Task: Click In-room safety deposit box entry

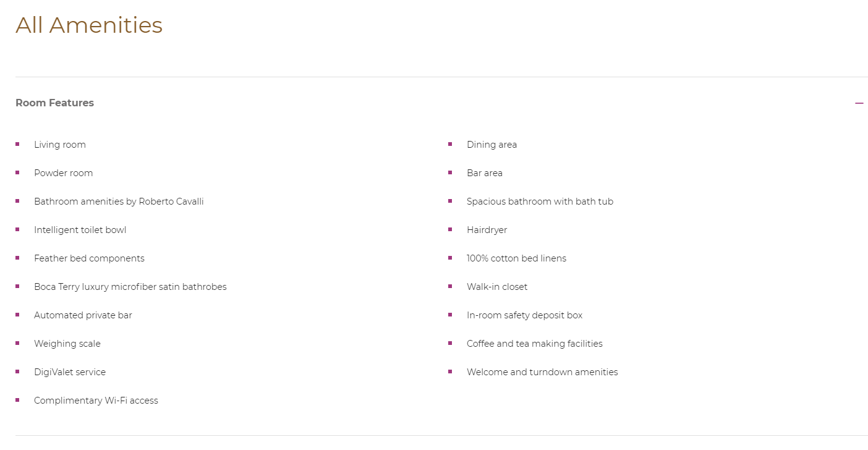Action: coord(524,315)
